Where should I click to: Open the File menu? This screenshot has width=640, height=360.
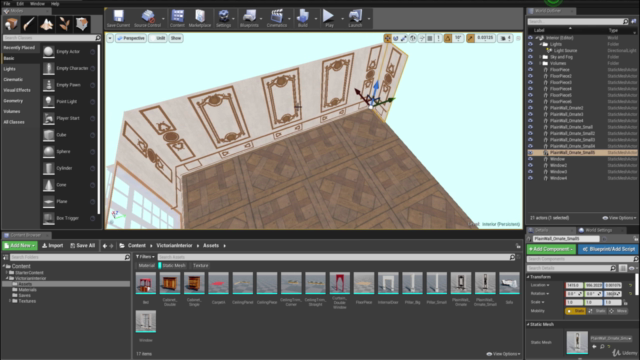(7, 3)
